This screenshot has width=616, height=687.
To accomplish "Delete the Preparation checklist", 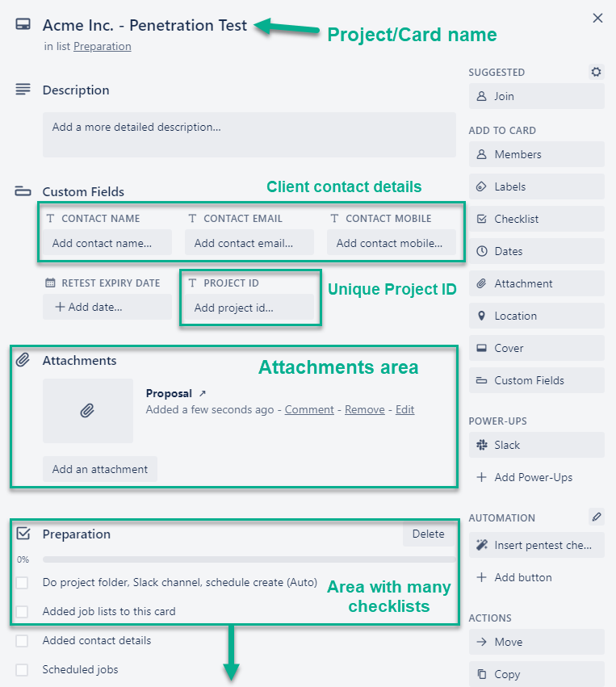I will click(x=428, y=534).
